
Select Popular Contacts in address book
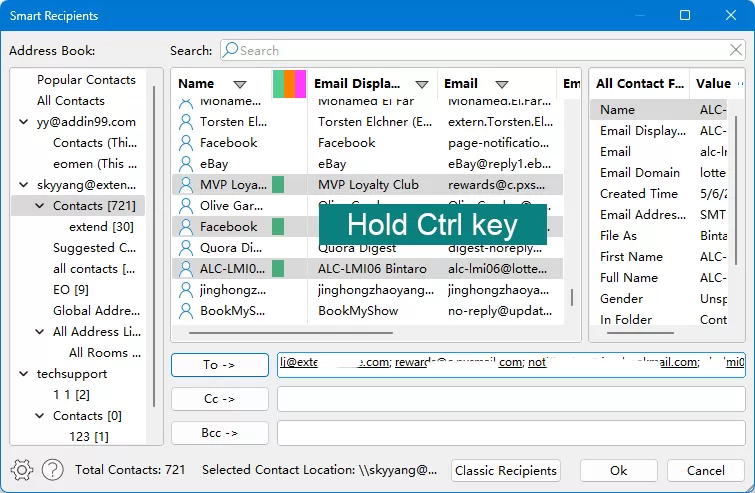(x=86, y=80)
